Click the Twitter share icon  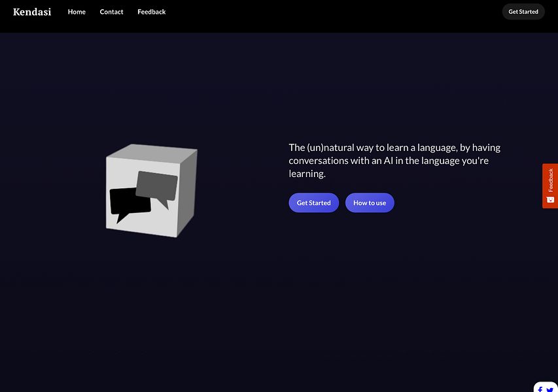click(549, 390)
